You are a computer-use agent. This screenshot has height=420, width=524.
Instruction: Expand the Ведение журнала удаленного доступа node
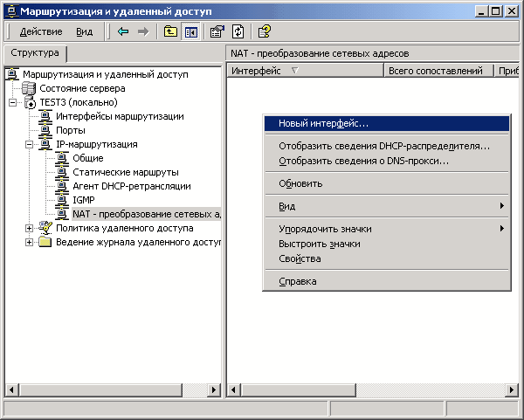pos(30,242)
